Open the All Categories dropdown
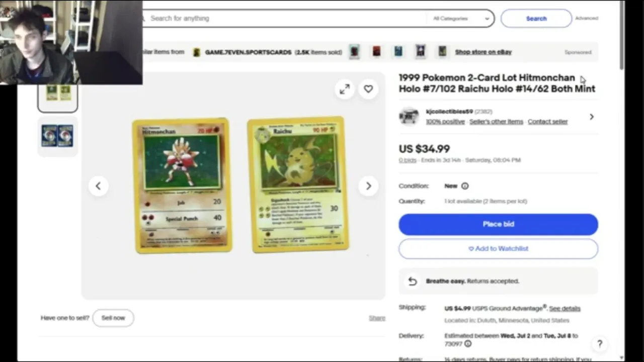Viewport: 644px width, 362px height. (x=461, y=19)
